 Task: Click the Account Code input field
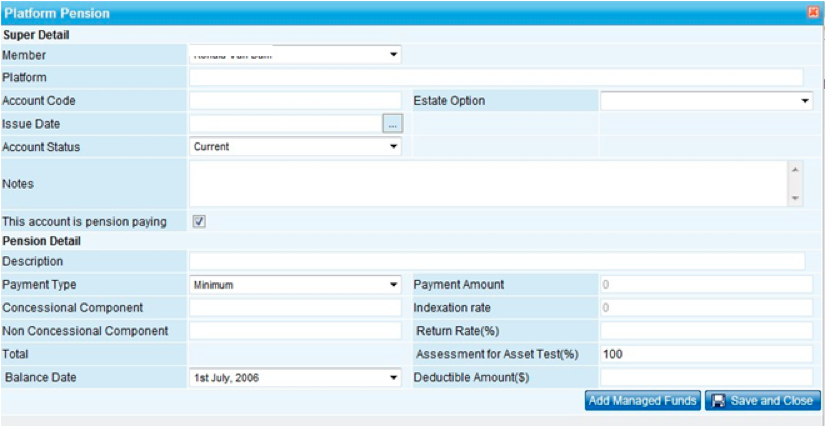point(295,100)
